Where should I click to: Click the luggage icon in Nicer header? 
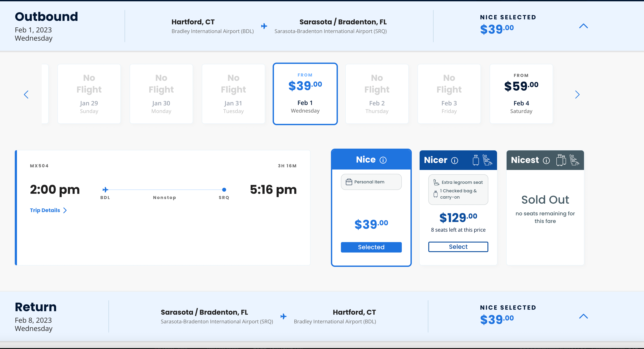point(476,160)
